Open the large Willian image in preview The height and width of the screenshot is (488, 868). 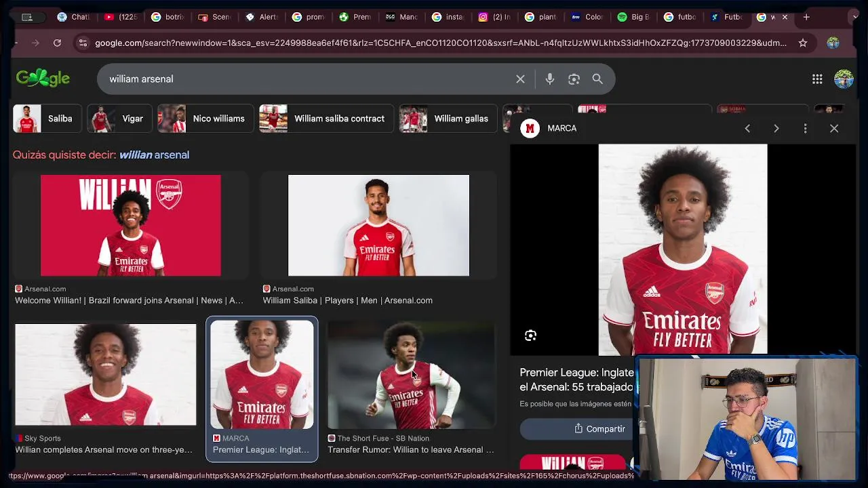(683, 249)
